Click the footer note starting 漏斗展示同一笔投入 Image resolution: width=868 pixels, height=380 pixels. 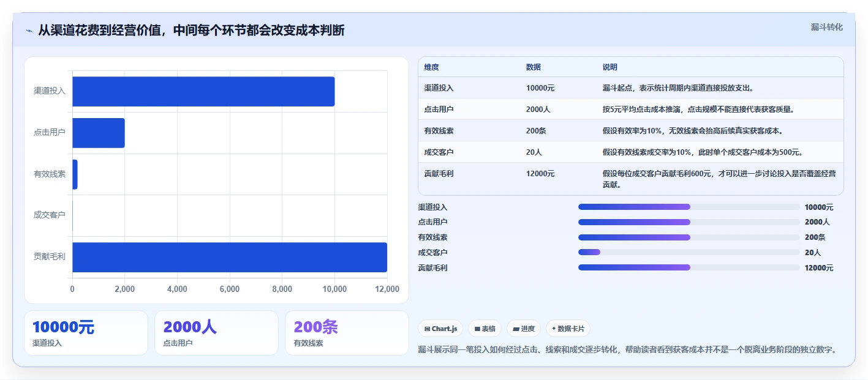pos(627,349)
